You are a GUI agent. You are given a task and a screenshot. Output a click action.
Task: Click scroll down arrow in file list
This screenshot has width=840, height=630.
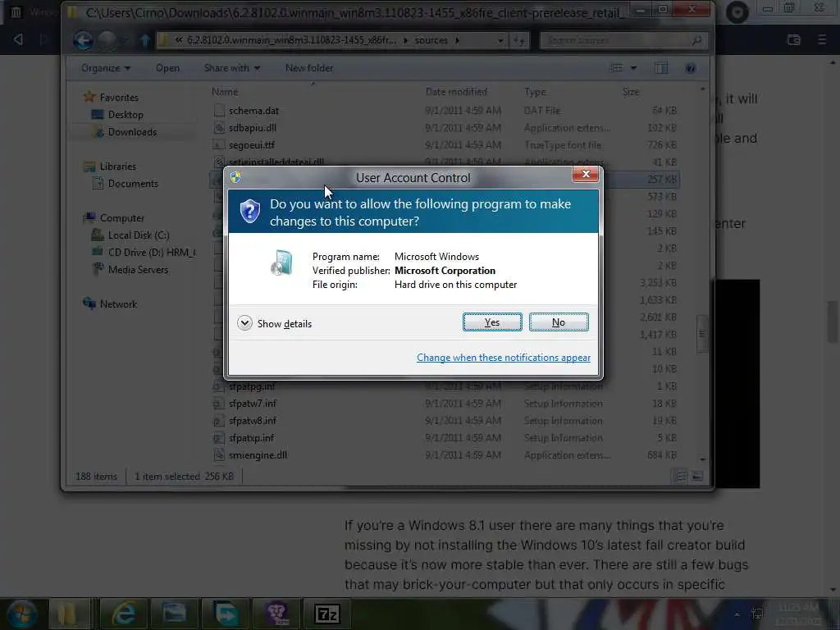tap(702, 459)
